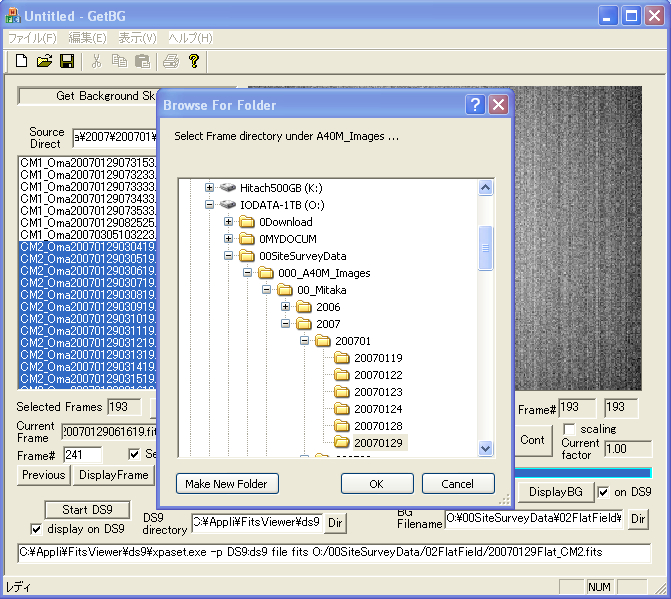The image size is (671, 599).
Task: Click the folder tree scroll down arrow
Action: (x=486, y=449)
